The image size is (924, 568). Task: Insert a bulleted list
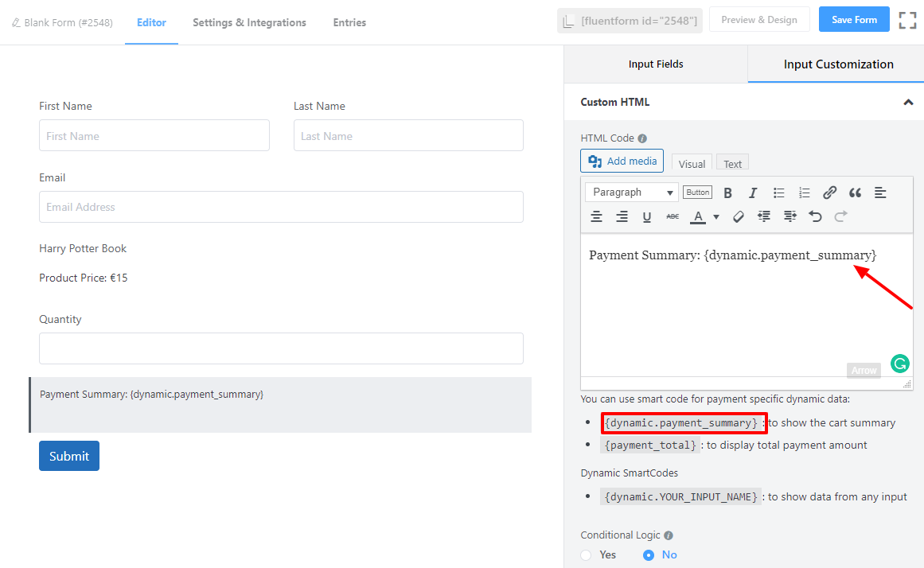[779, 193]
